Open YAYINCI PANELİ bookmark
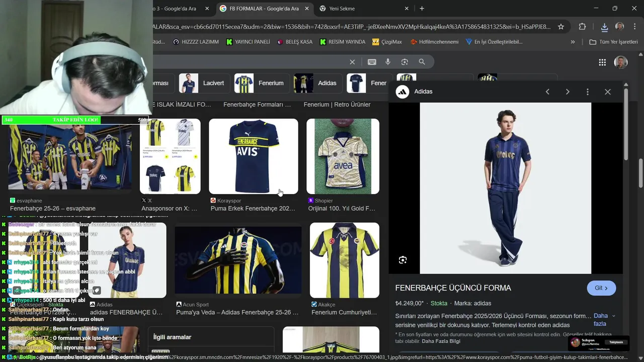 248,42
